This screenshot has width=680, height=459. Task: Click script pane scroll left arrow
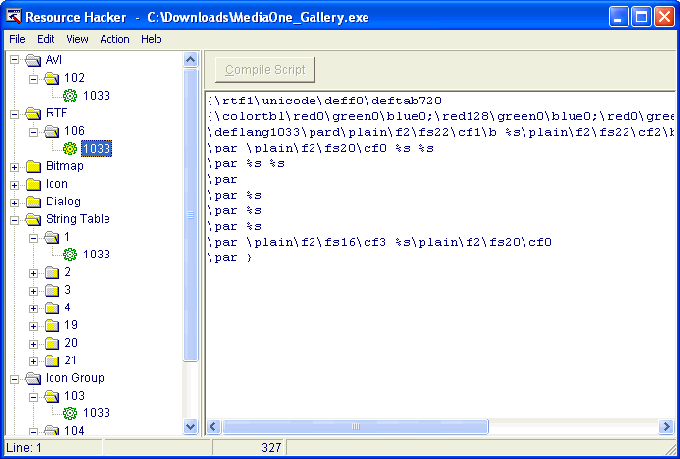(x=213, y=426)
